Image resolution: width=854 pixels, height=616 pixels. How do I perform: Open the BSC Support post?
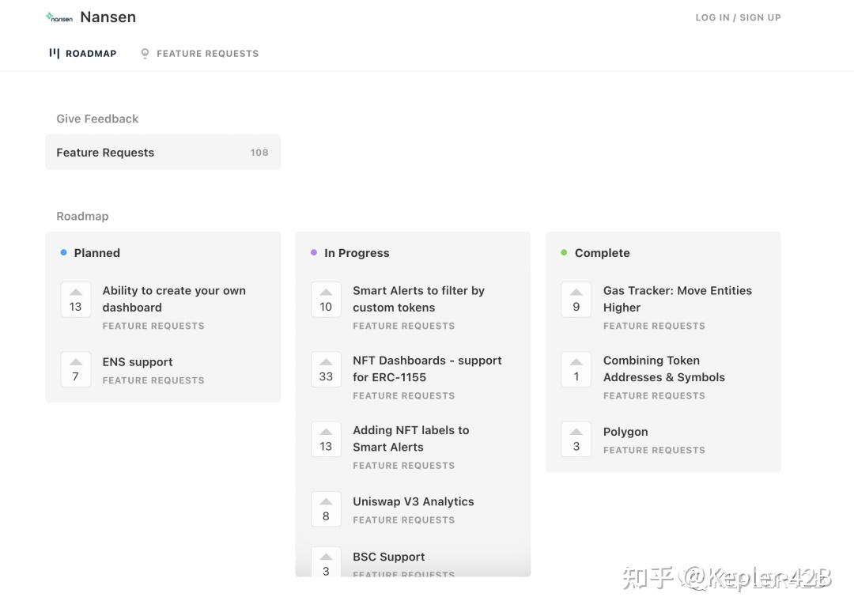point(389,557)
